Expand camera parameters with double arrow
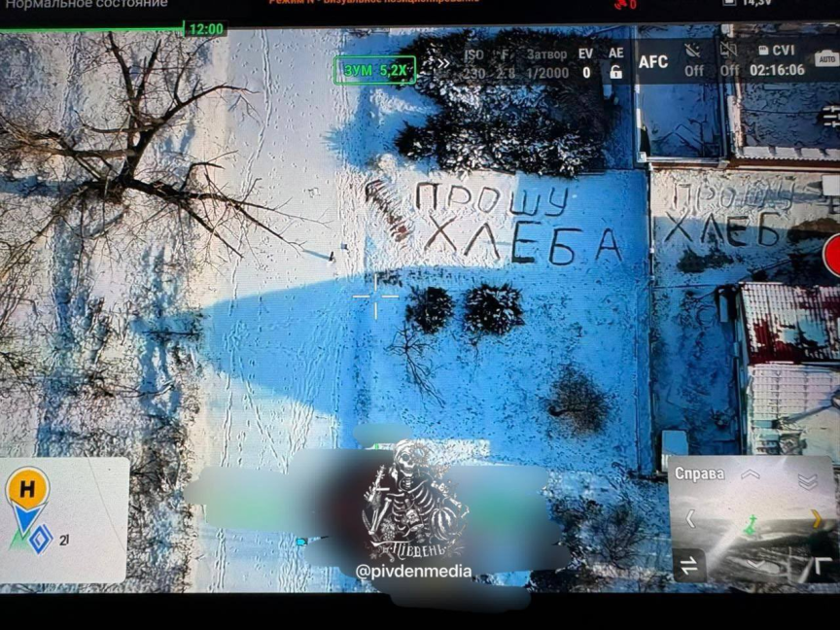The image size is (840, 630). coord(443,64)
